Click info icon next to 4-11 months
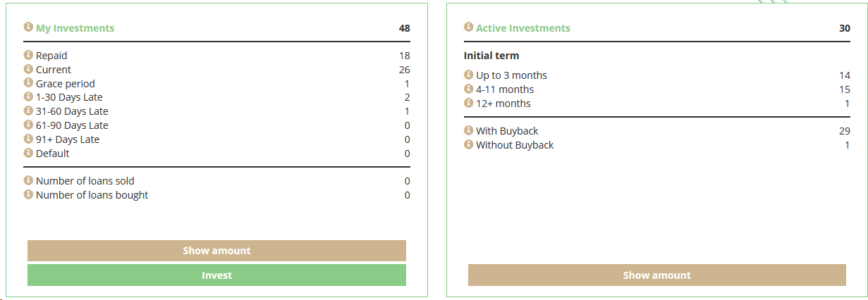Screen dimensions: 868x300 tap(469, 89)
